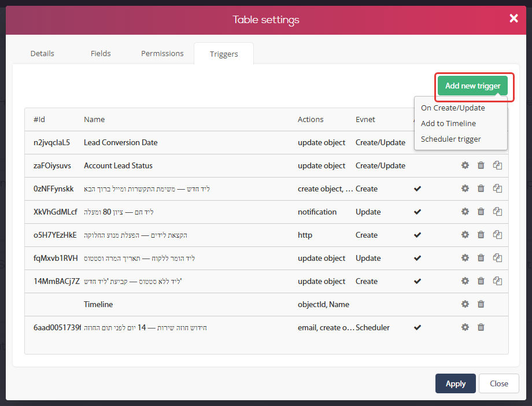Switch to the Details tab

tap(42, 54)
